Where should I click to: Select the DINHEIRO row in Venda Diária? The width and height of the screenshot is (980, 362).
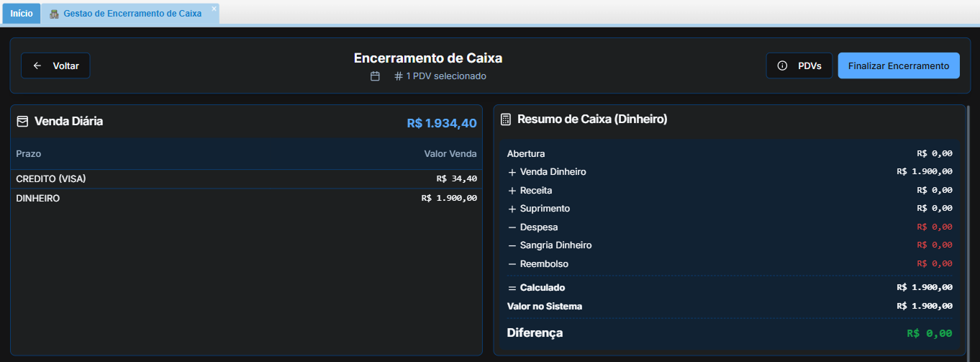click(246, 198)
